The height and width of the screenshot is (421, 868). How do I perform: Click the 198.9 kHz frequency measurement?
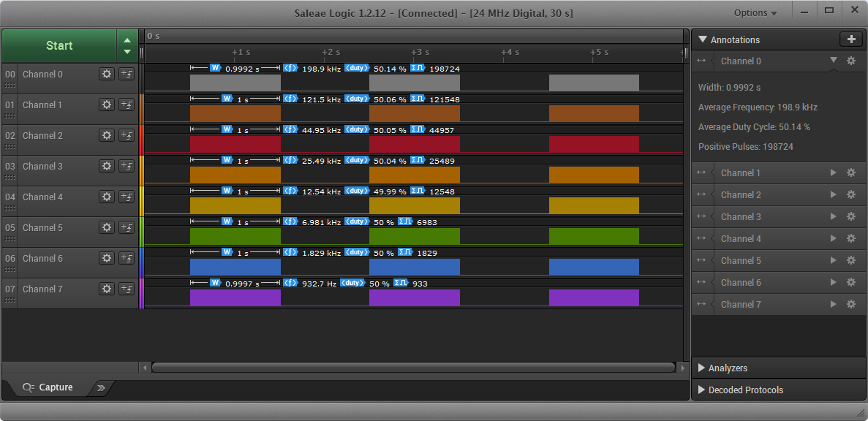pyautogui.click(x=321, y=69)
